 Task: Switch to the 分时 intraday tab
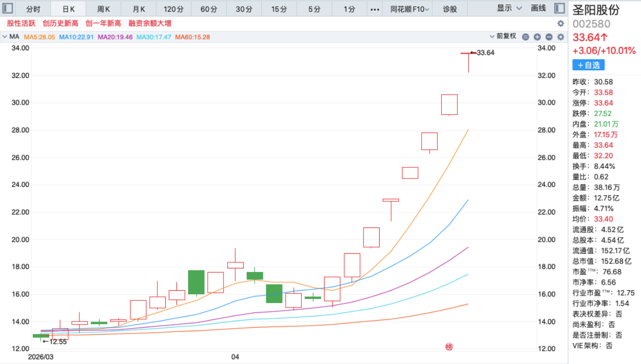pos(33,9)
